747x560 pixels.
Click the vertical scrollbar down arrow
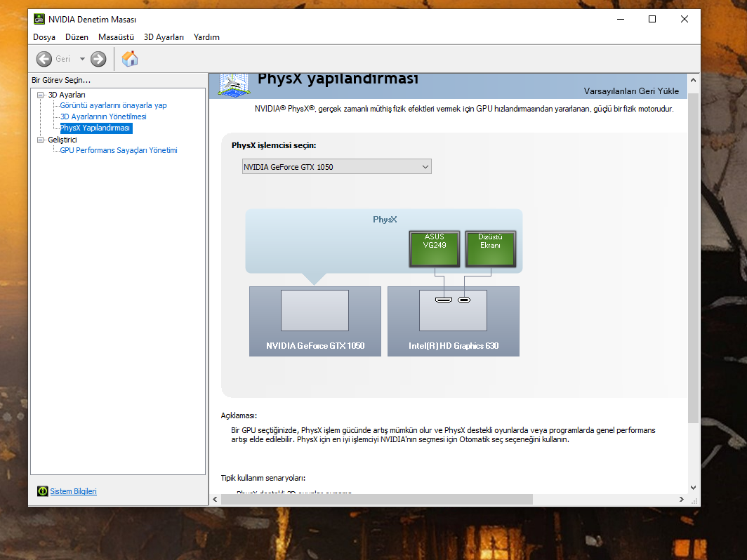coord(693,488)
